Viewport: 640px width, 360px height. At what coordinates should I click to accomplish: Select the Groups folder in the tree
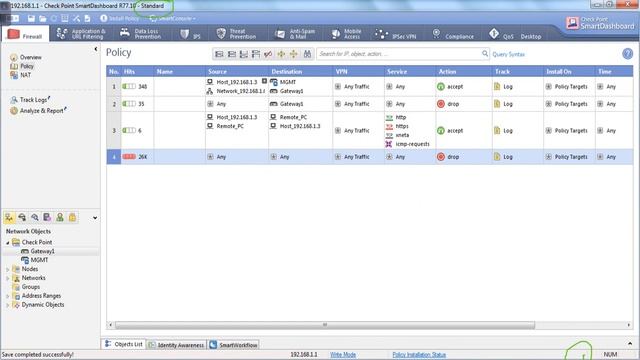[x=31, y=287]
